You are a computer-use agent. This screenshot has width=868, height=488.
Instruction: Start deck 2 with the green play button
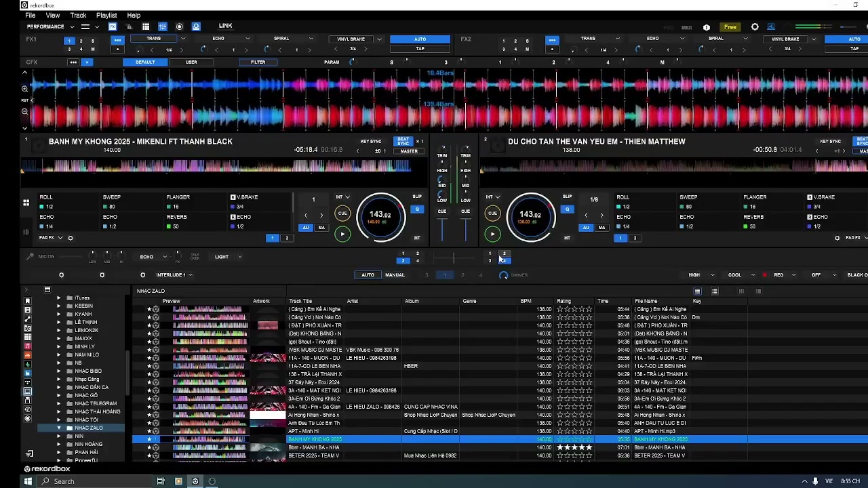tap(492, 235)
